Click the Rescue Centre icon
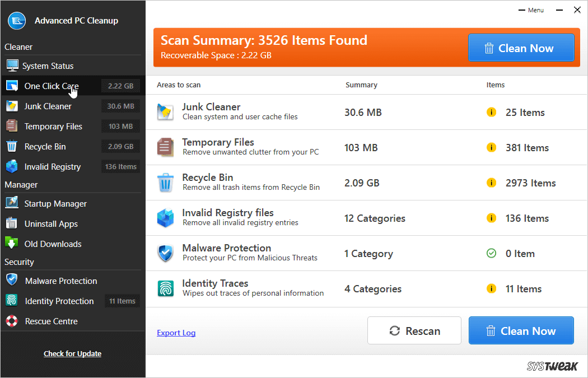The height and width of the screenshot is (378, 588). [11, 321]
